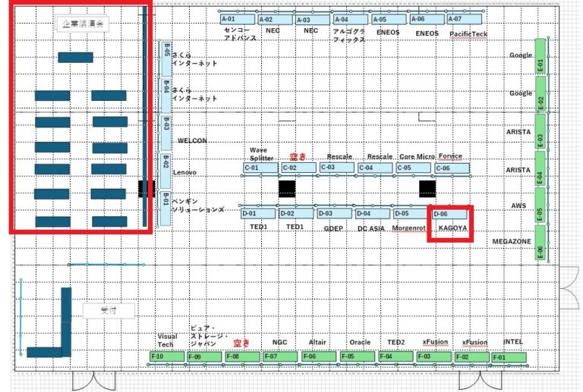This screenshot has width=583, height=392.
Task: Select vertical booth box B-04
Action: click(x=166, y=95)
